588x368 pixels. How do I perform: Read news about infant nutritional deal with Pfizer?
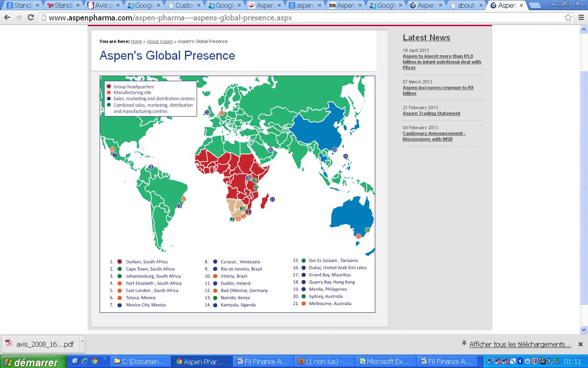pos(442,62)
